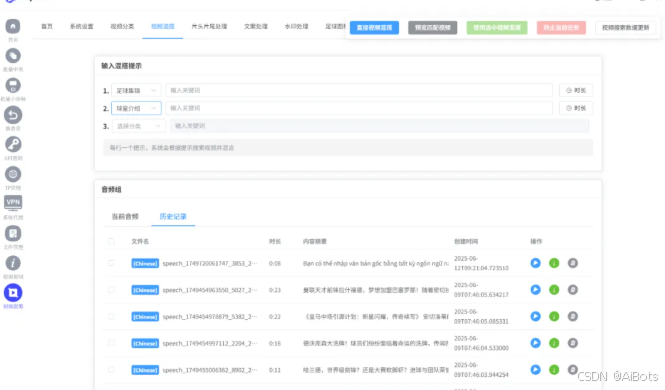Open the key (API) icon in the sidebar
Screen dimensions: 665x390
(x=13, y=145)
